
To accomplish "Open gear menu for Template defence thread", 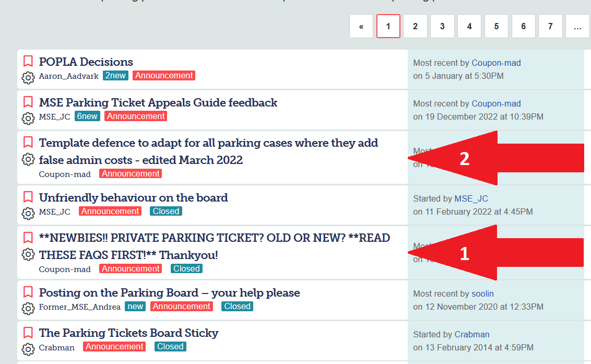I will tap(28, 159).
